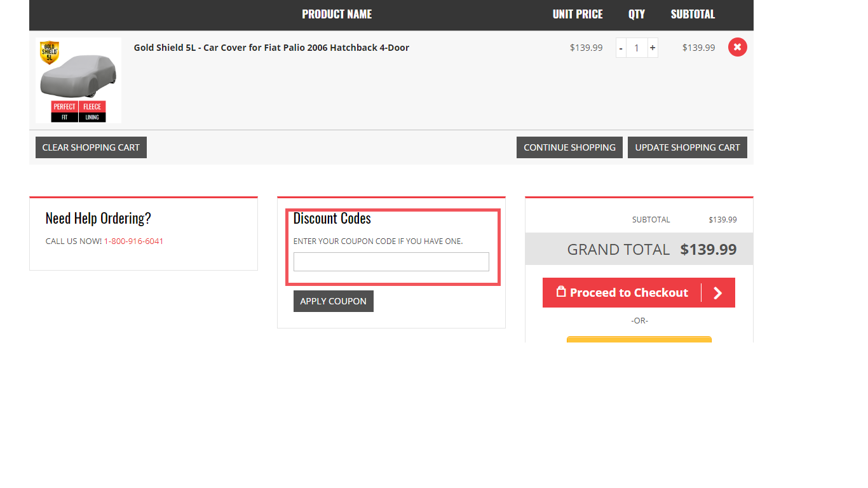The width and height of the screenshot is (868, 488).
Task: Click the Grand Total $139.99 amount
Action: tap(709, 250)
